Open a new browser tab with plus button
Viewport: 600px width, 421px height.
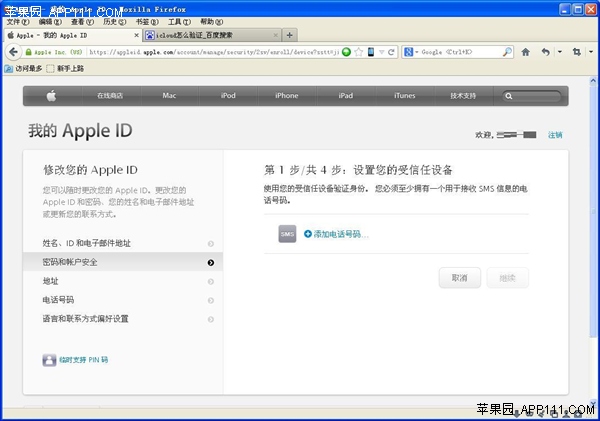click(x=290, y=35)
